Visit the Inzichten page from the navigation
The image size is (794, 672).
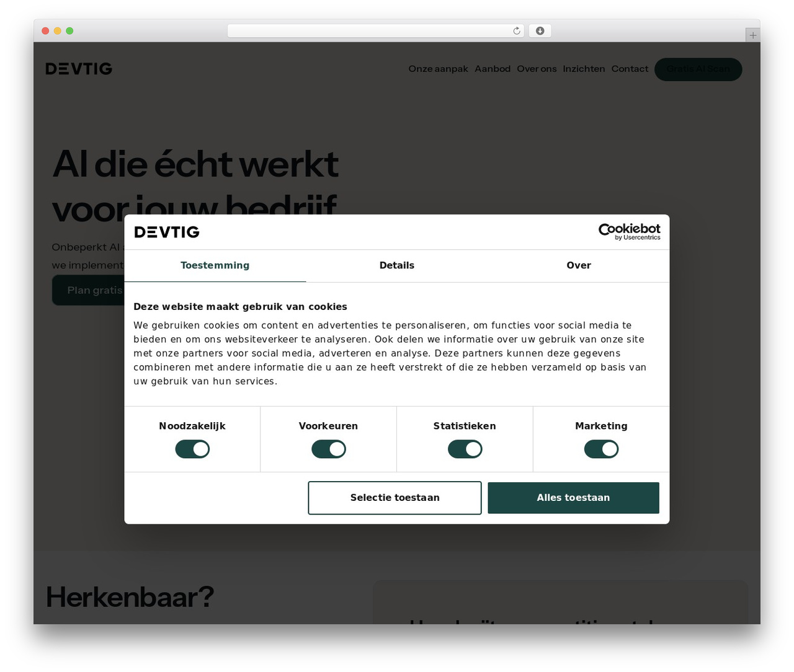584,69
